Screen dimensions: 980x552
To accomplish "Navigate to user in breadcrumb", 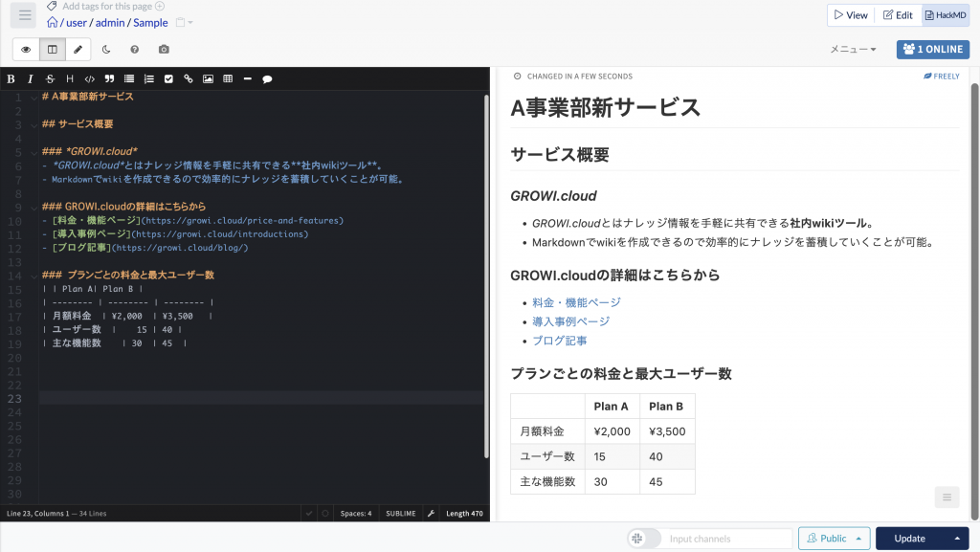I will point(77,22).
